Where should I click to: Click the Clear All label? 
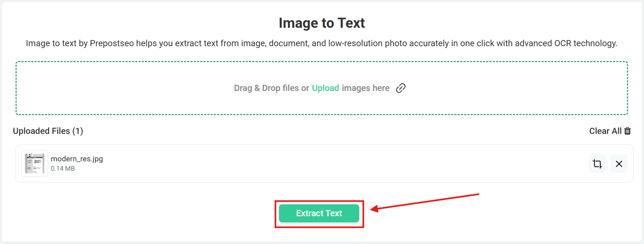[x=605, y=131]
